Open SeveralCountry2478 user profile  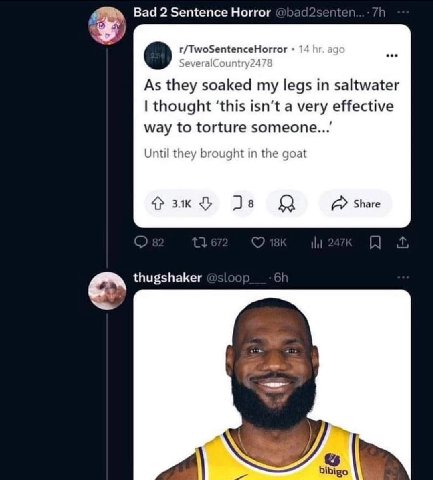[x=226, y=63]
